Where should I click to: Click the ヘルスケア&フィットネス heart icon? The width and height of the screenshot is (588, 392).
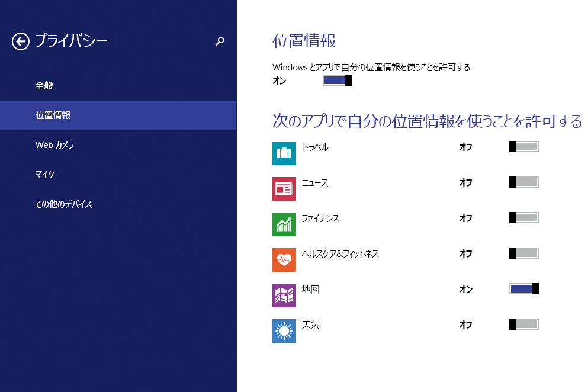(x=284, y=259)
